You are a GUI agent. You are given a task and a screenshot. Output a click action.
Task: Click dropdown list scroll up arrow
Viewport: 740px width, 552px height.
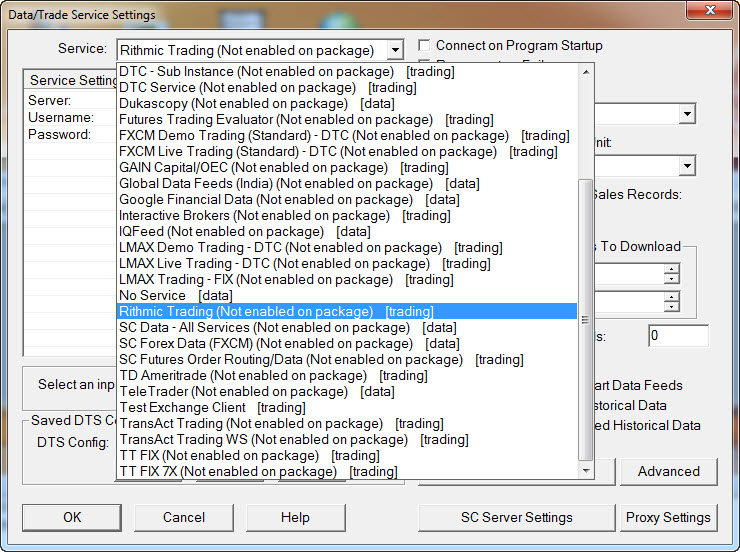pyautogui.click(x=586, y=72)
